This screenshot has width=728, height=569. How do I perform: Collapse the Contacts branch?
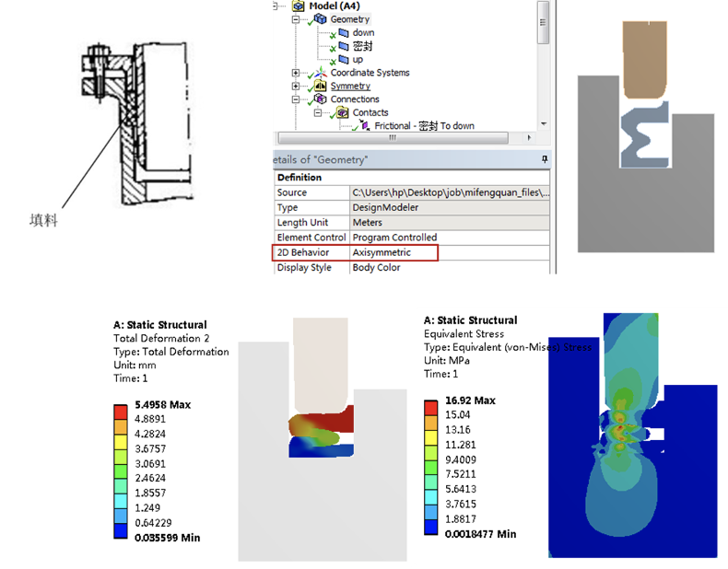(x=318, y=112)
